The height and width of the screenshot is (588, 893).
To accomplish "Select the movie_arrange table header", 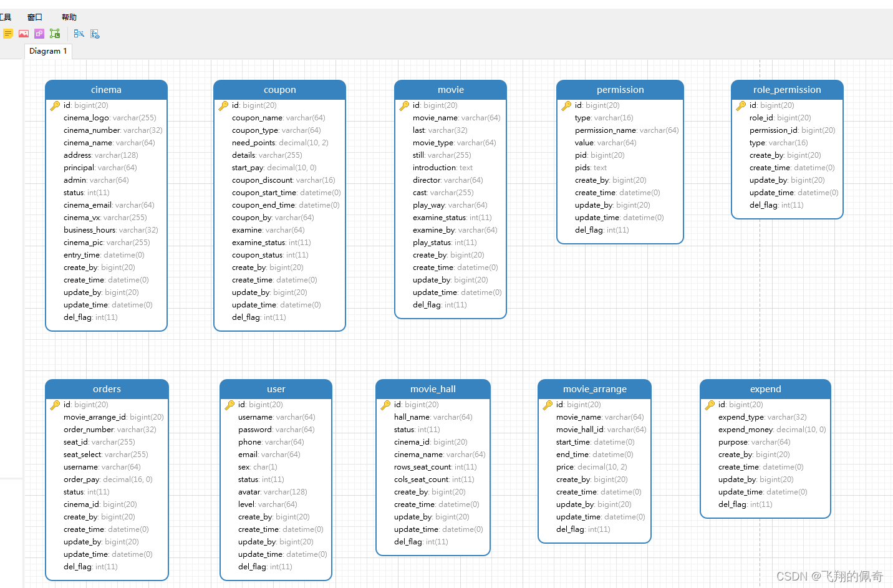I will click(594, 389).
